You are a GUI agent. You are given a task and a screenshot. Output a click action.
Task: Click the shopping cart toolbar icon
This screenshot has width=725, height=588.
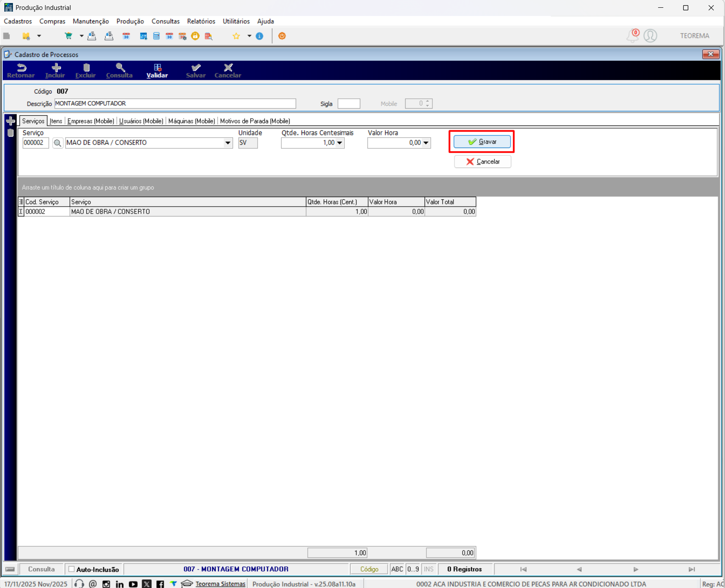coord(68,36)
